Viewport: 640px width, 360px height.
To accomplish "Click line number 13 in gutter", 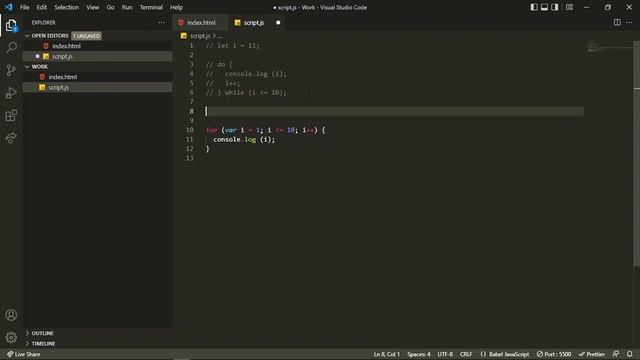I will [189, 158].
